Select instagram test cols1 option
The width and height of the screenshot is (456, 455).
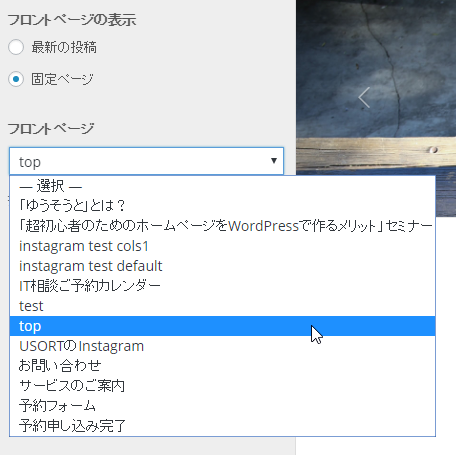point(222,246)
